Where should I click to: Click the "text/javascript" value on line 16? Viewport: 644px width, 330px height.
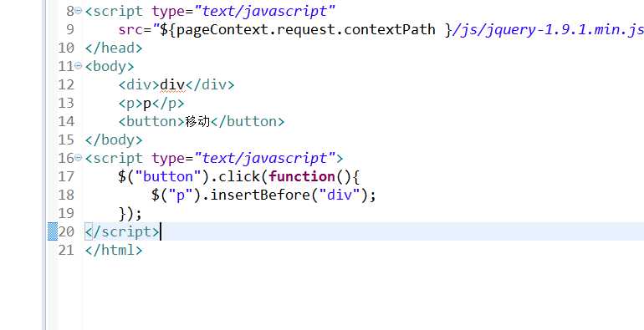(x=264, y=158)
